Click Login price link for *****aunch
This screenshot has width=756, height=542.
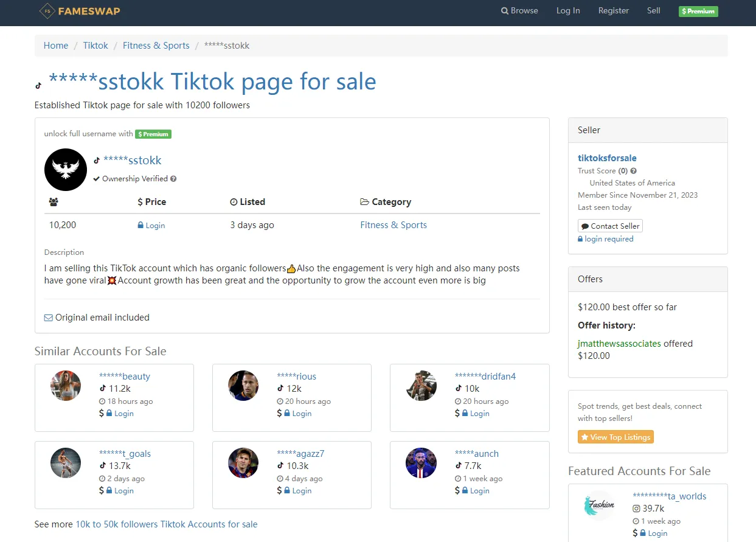point(480,491)
